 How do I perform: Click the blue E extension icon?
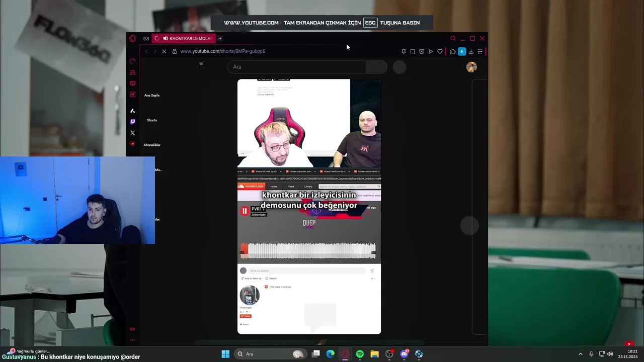coord(462,51)
